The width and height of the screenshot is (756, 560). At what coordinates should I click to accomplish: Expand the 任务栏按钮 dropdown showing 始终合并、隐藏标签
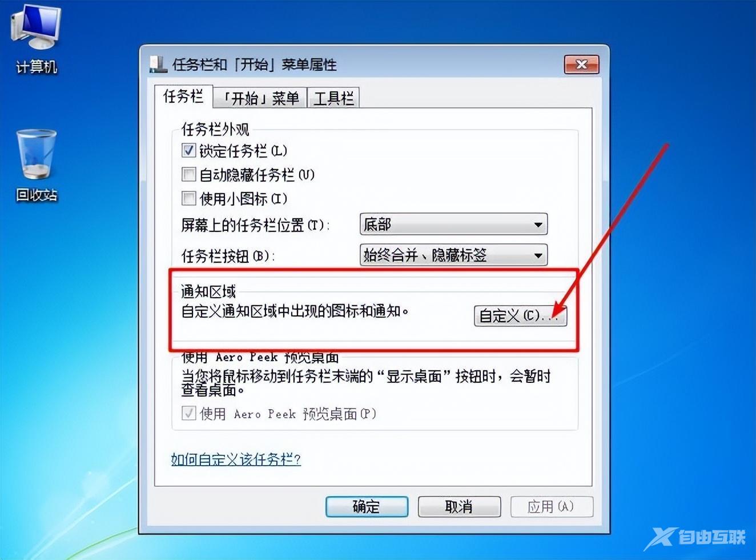click(x=453, y=255)
